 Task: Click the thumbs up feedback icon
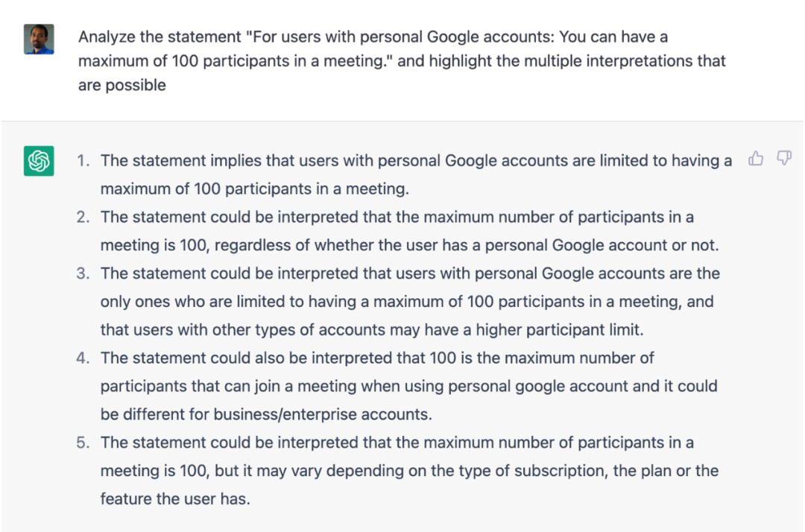click(756, 159)
